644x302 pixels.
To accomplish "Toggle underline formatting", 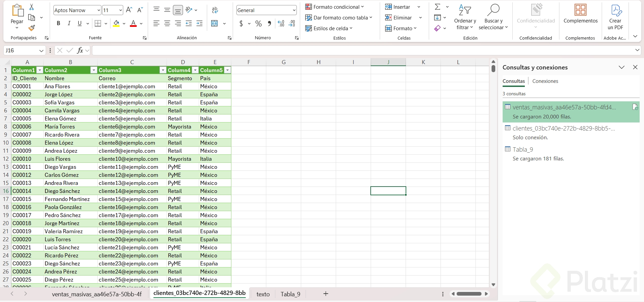I will [x=80, y=23].
